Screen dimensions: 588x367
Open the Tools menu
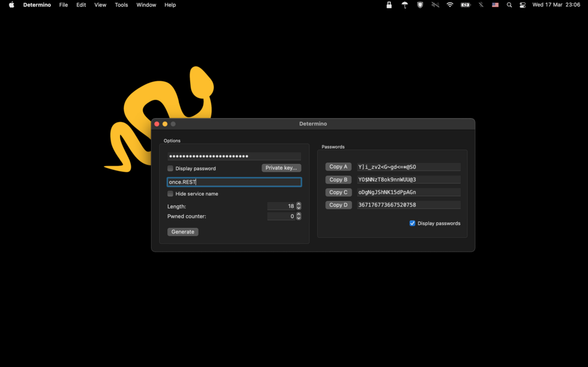[x=121, y=5]
